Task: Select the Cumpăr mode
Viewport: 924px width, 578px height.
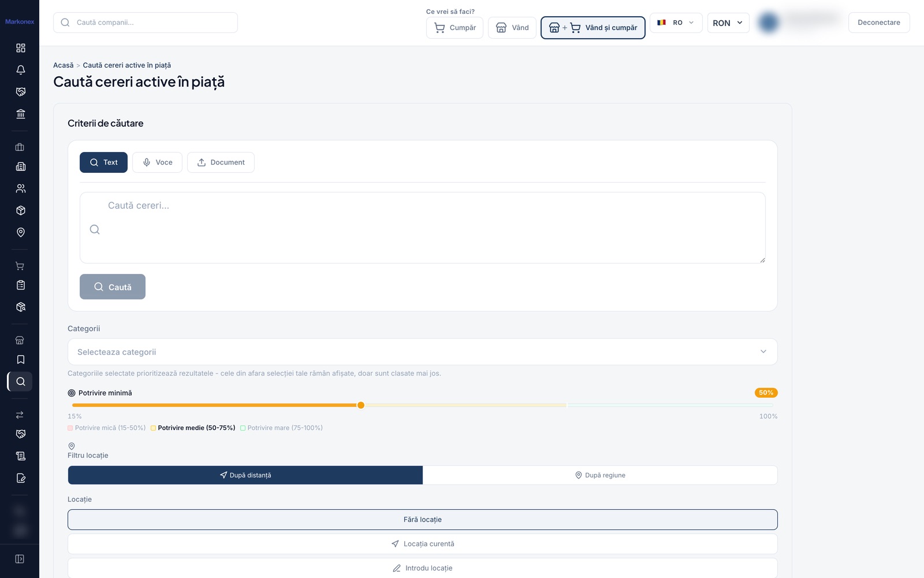Action: pyautogui.click(x=454, y=28)
